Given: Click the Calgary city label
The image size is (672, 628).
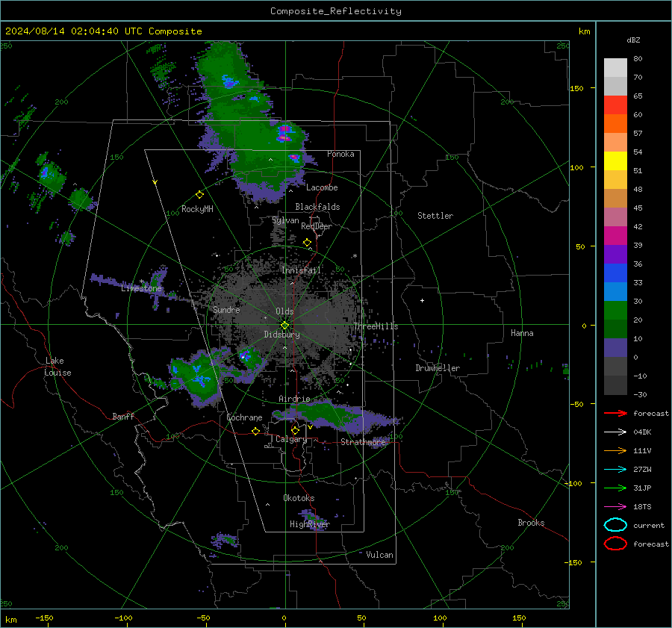Looking at the screenshot, I should tap(291, 439).
